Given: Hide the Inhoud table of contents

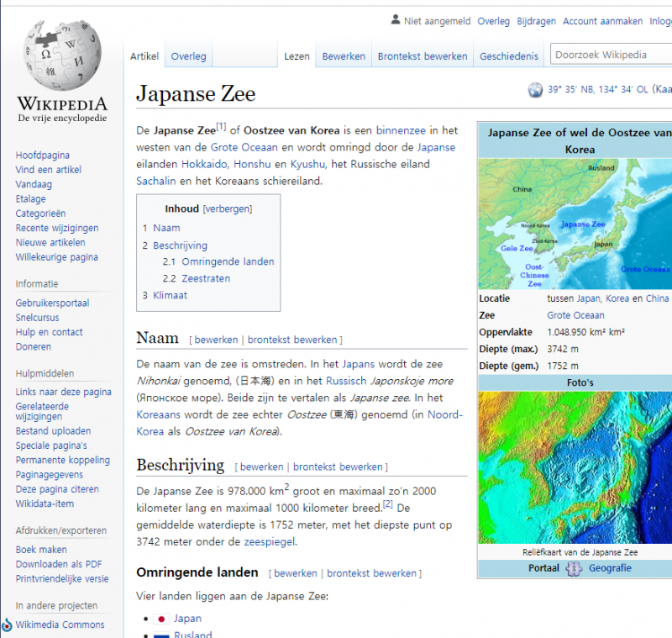Looking at the screenshot, I should 227,208.
